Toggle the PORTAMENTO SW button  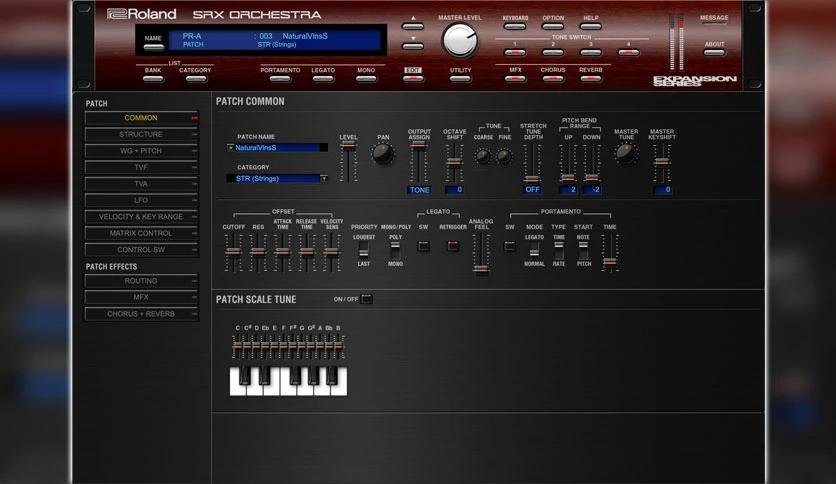pos(510,246)
